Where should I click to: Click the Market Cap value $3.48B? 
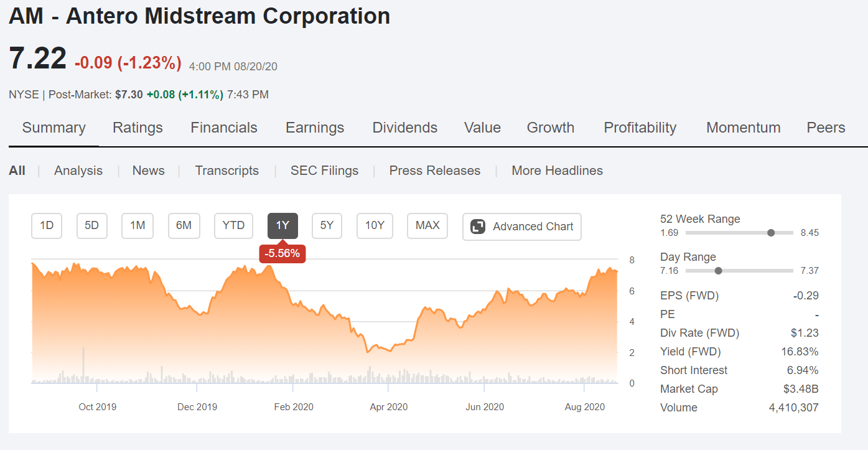[801, 389]
